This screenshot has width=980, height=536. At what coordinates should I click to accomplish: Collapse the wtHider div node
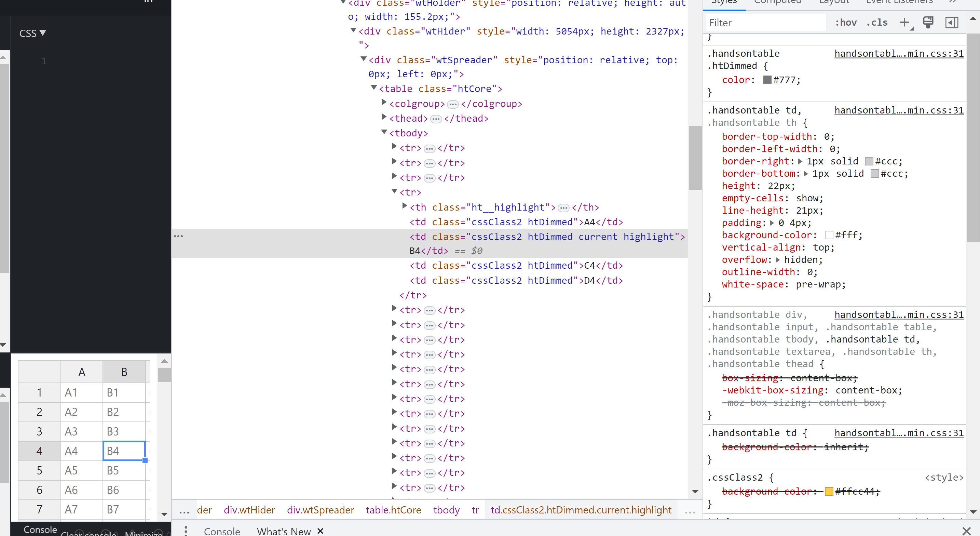353,30
